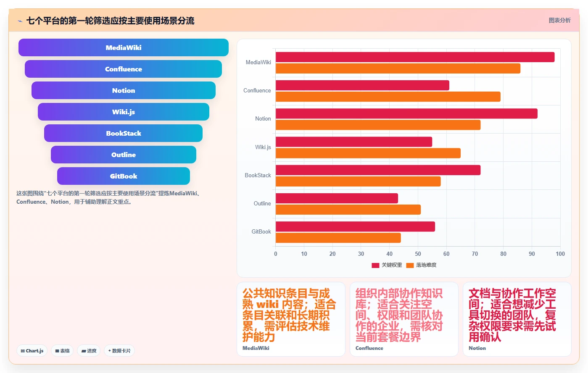Click the orange Notion chart bar
The width and height of the screenshot is (588, 373).
[378, 125]
